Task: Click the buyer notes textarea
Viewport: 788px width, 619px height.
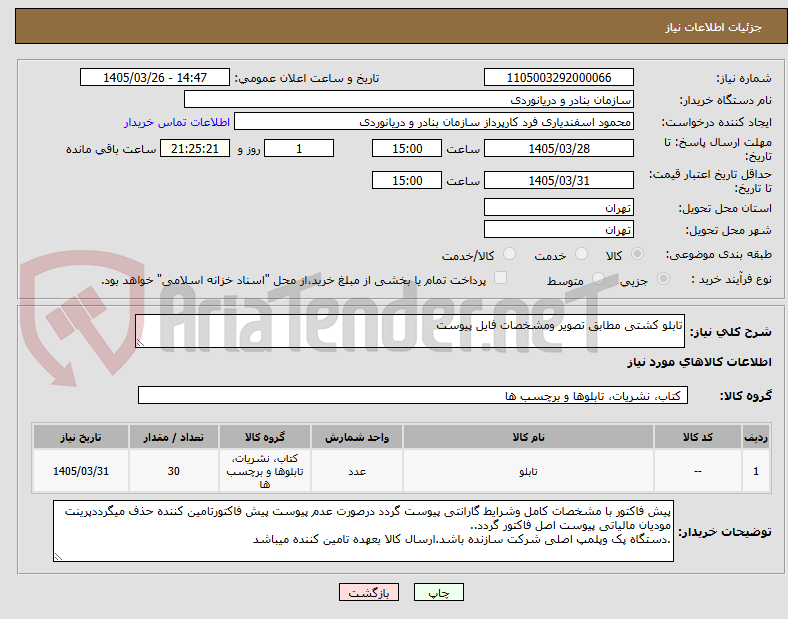Action: [x=363, y=531]
